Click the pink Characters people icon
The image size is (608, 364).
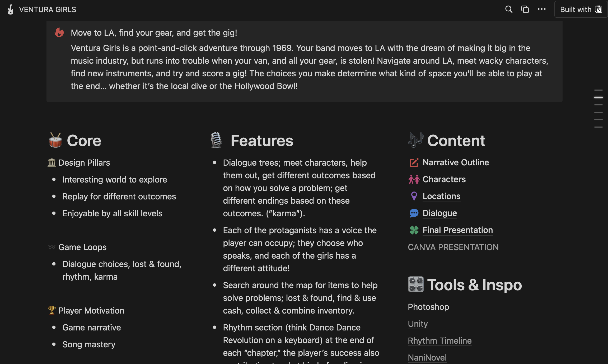pos(414,179)
